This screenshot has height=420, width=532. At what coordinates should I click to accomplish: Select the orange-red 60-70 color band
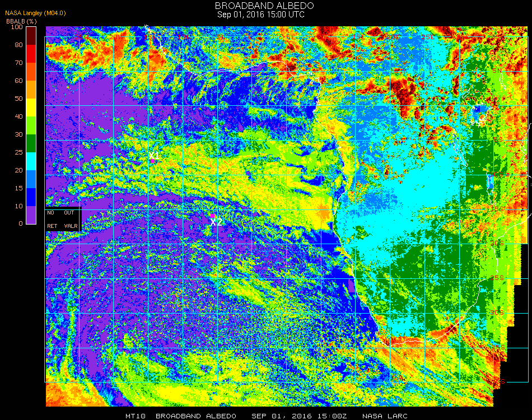[x=31, y=72]
